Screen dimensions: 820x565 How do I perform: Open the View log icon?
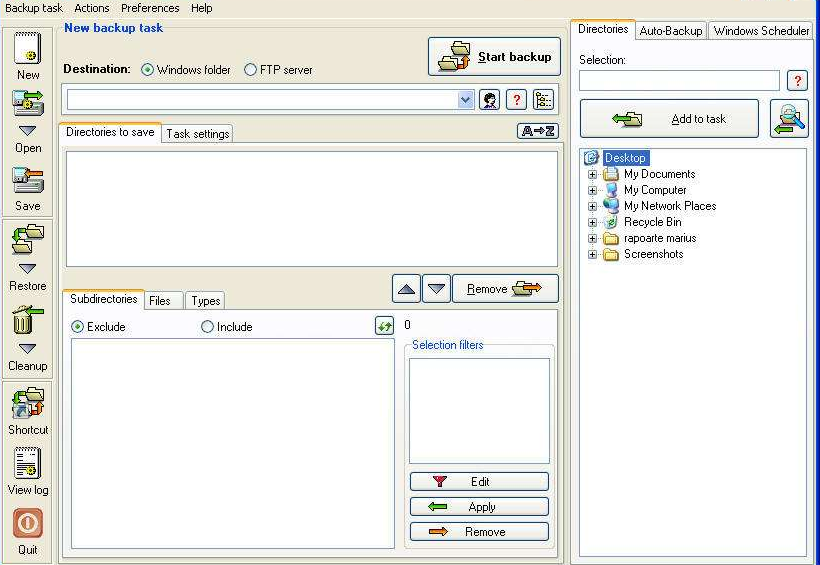point(27,462)
